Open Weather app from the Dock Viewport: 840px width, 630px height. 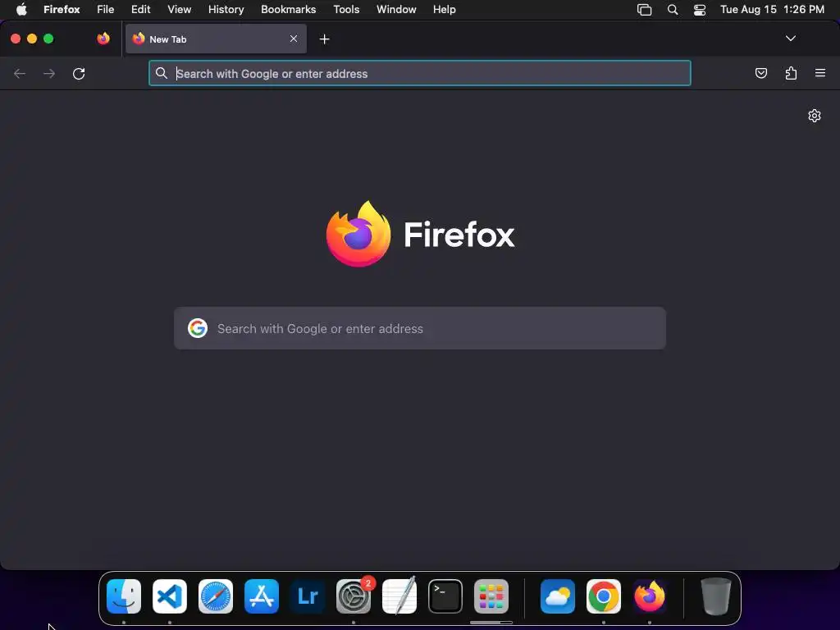coord(558,596)
